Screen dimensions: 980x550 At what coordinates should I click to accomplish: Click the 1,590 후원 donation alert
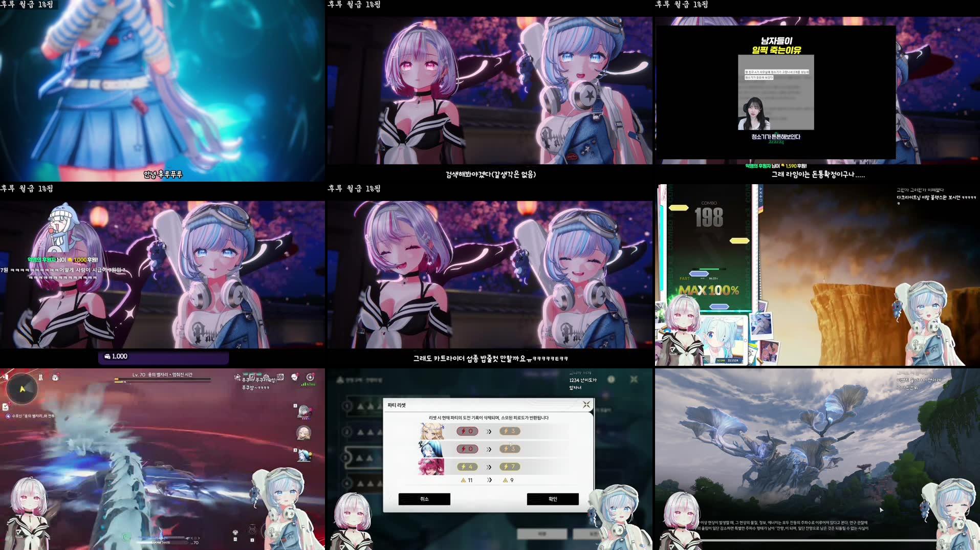click(x=776, y=166)
